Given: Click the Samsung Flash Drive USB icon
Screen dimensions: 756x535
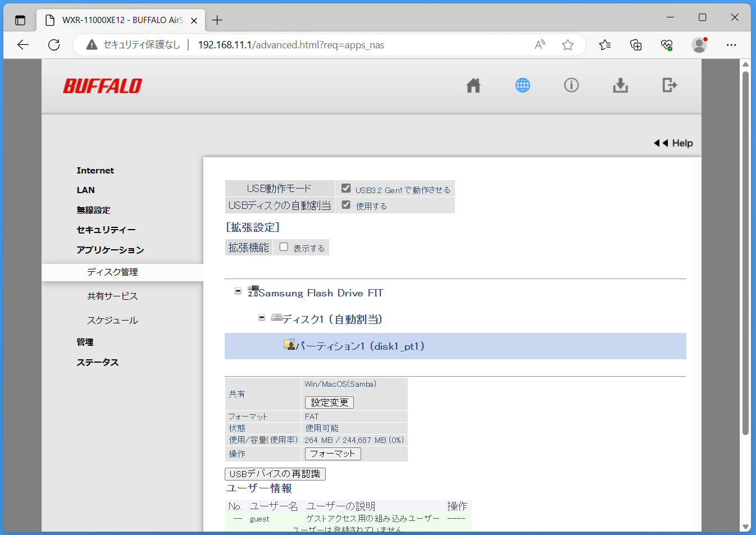Looking at the screenshot, I should coord(253,291).
